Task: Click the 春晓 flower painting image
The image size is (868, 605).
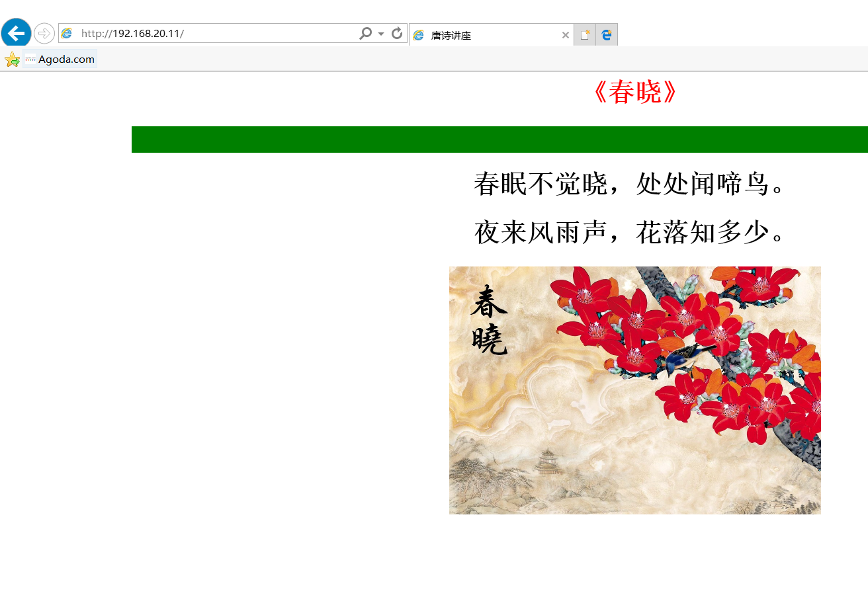Action: [x=635, y=390]
